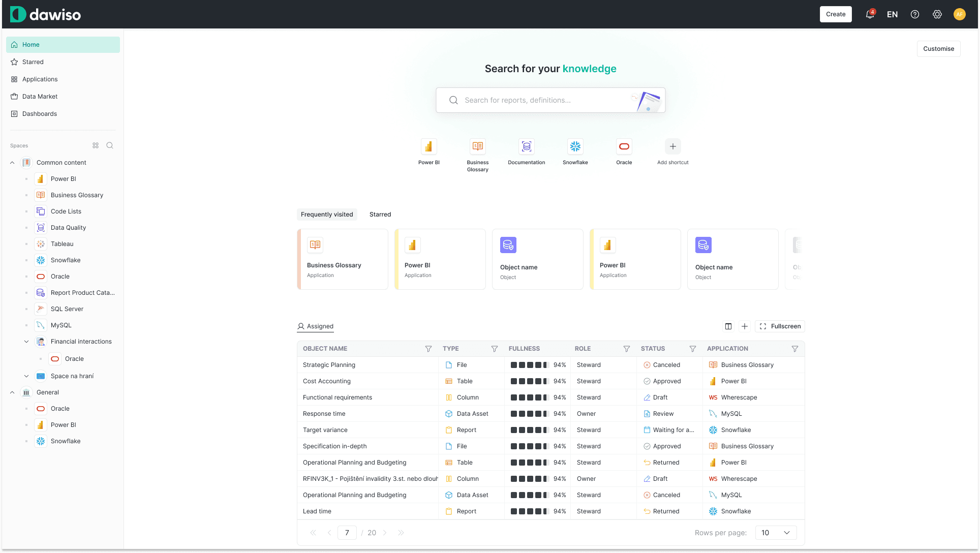Collapse the Space na hraní node
This screenshot has width=980, height=553.
(26, 376)
